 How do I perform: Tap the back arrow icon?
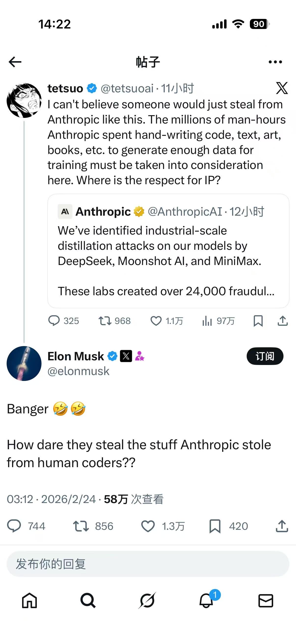(x=15, y=62)
